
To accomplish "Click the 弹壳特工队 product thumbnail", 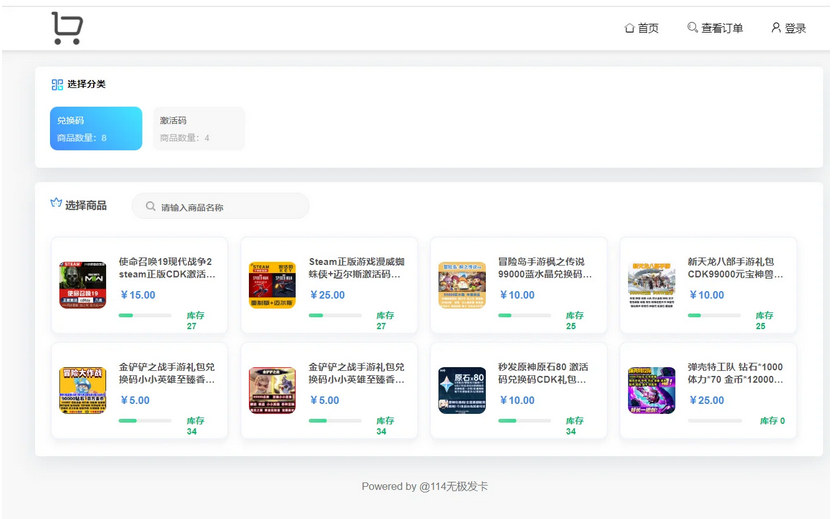I will coord(652,390).
